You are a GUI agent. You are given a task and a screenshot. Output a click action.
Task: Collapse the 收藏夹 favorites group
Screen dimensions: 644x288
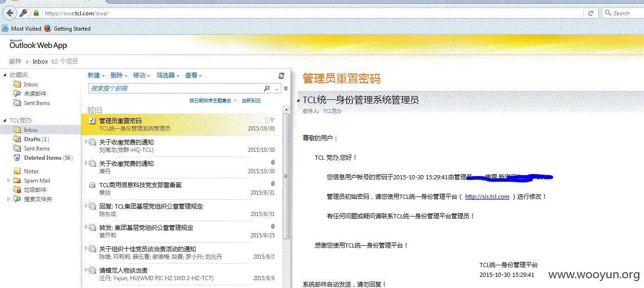[5, 75]
